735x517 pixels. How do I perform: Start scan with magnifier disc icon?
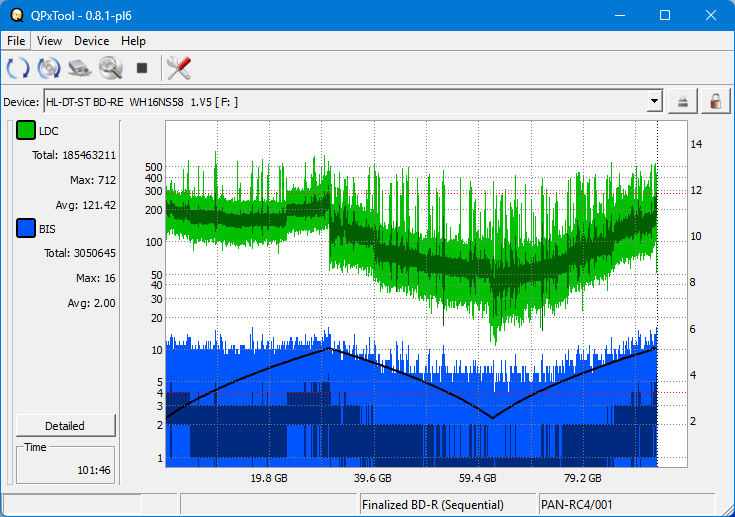[x=111, y=68]
